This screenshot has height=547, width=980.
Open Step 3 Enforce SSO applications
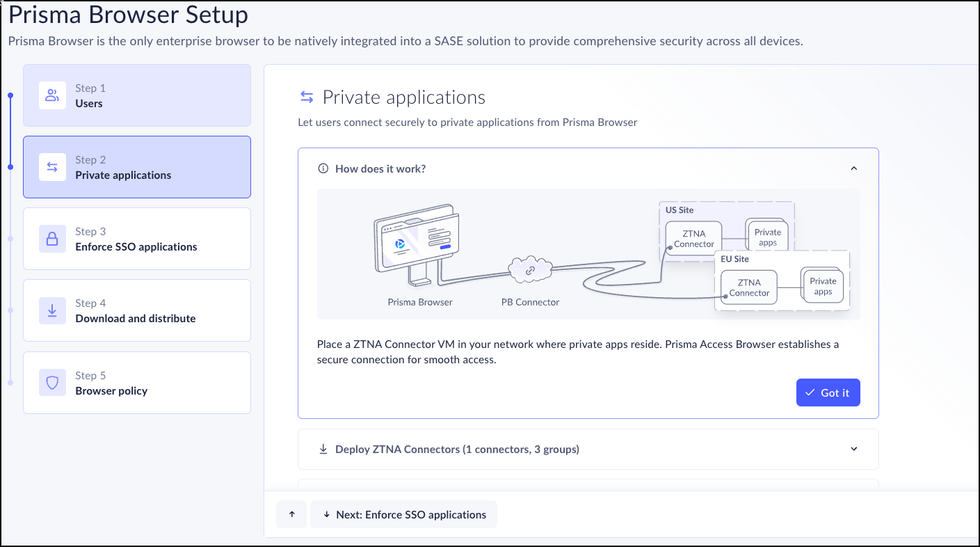click(137, 239)
